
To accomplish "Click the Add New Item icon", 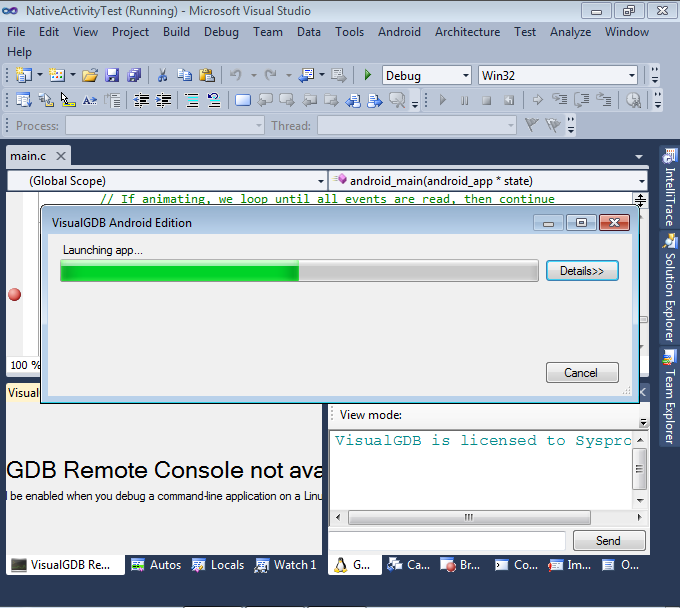I will [x=57, y=75].
